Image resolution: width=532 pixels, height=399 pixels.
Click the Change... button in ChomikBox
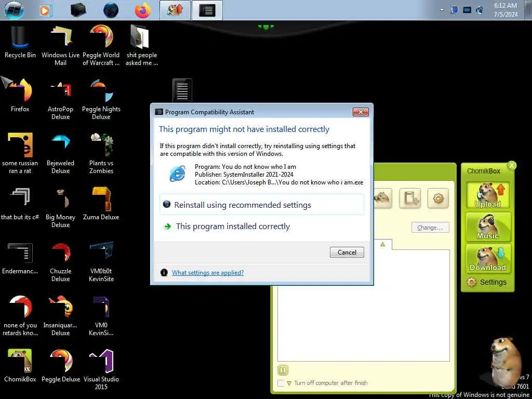[430, 228]
